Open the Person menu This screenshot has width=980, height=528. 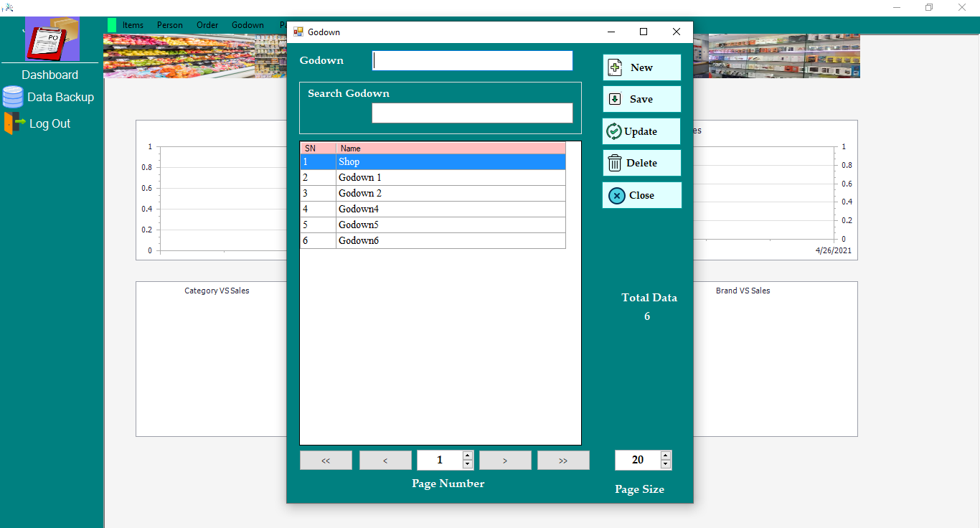[x=170, y=25]
